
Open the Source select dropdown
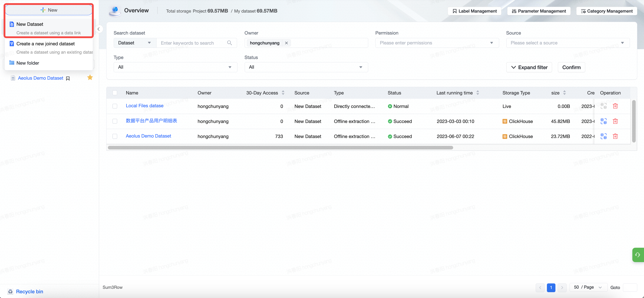(x=568, y=43)
